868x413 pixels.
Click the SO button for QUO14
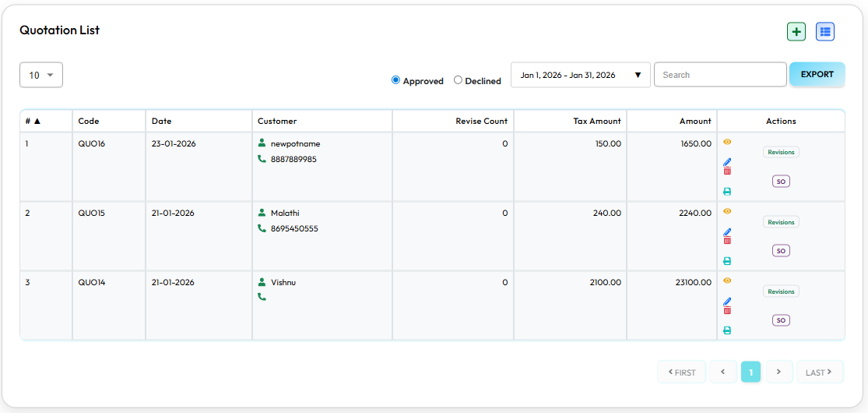[781, 320]
